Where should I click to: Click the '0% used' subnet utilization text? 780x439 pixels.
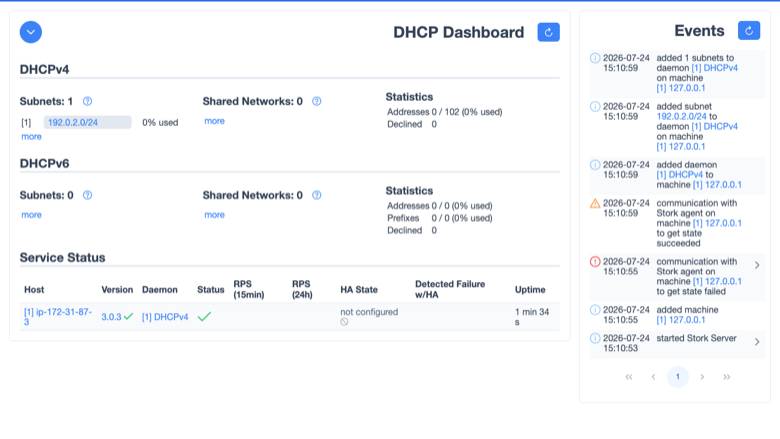click(x=160, y=122)
